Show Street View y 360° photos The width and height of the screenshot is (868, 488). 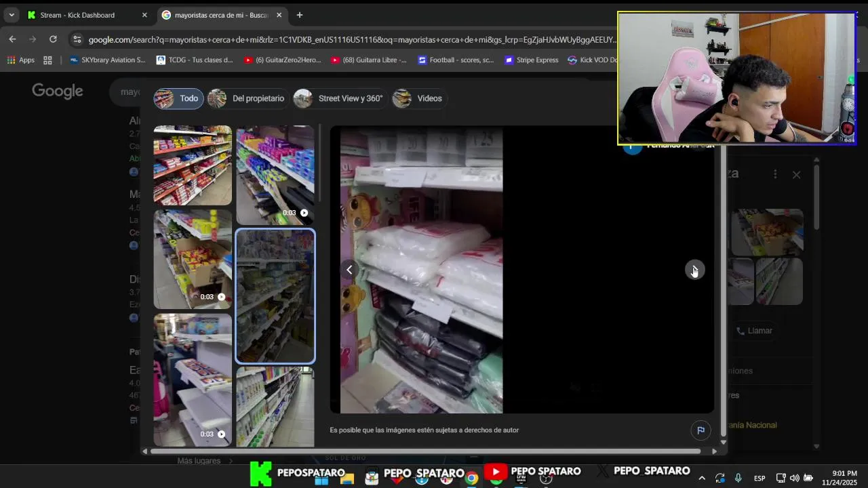pyautogui.click(x=340, y=98)
